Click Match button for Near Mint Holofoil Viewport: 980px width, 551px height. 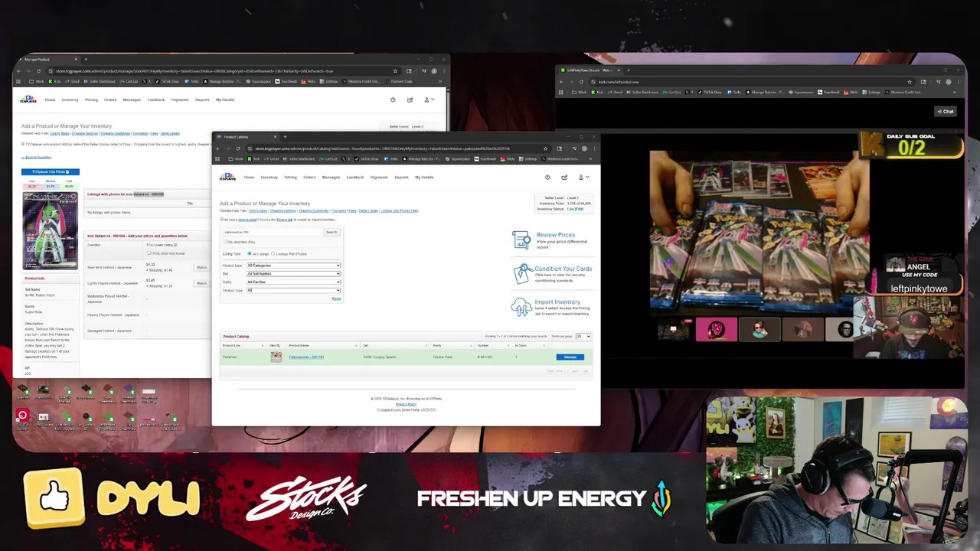[x=201, y=267]
